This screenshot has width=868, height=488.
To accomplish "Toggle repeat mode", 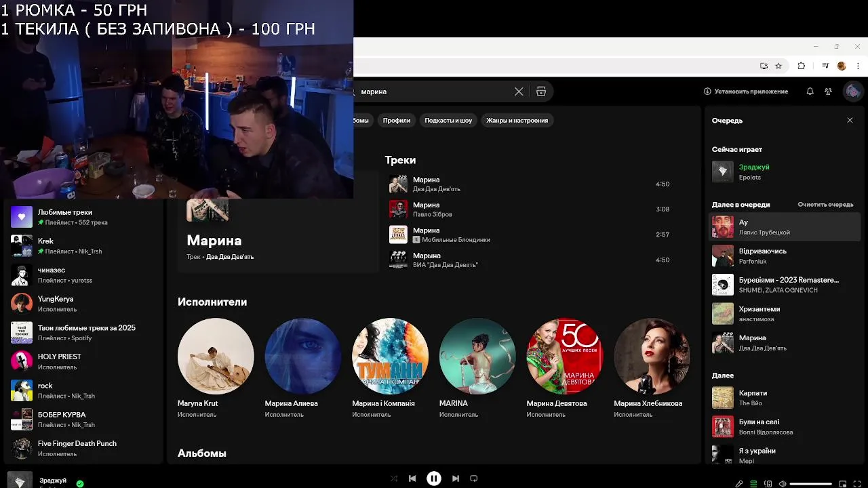I will 474,479.
